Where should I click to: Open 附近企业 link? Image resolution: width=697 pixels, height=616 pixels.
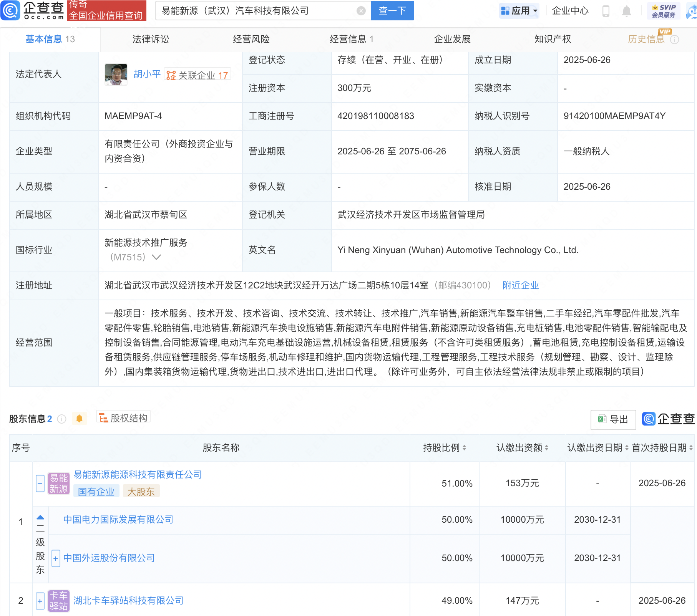click(521, 285)
